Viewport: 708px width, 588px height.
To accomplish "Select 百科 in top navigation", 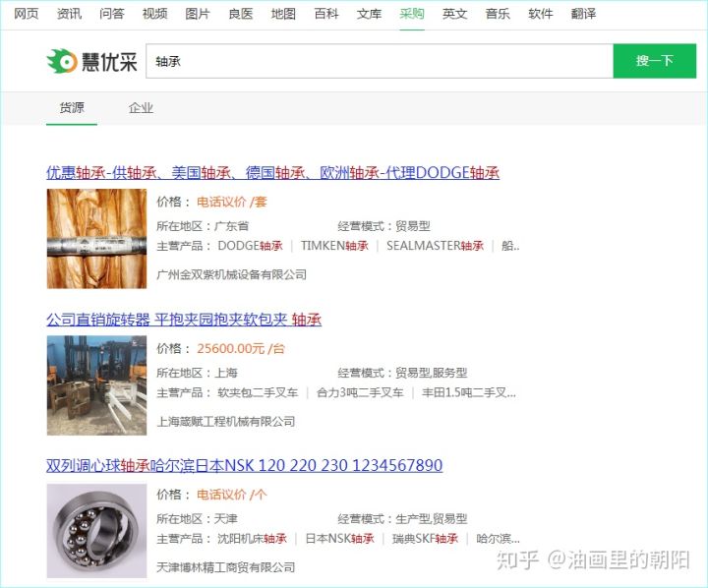I will tap(326, 14).
